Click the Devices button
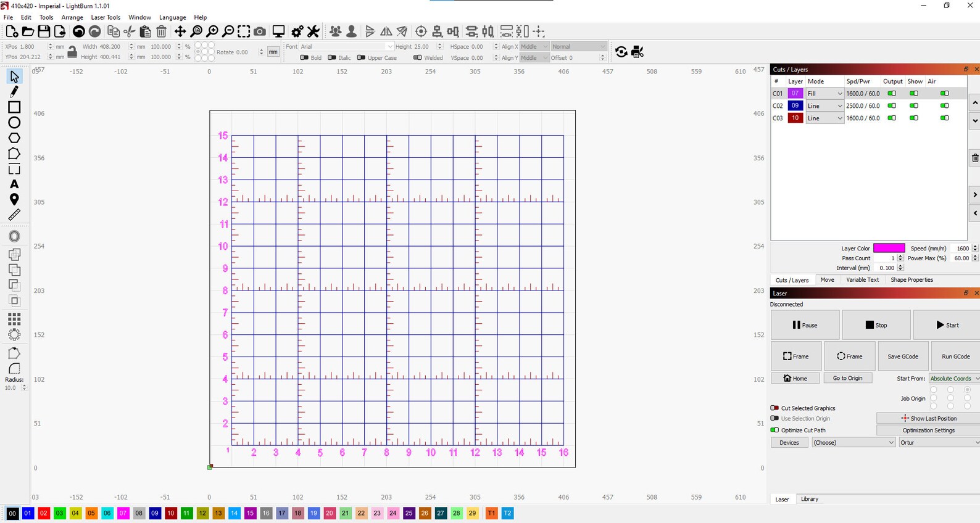The image size is (980, 523). [789, 443]
